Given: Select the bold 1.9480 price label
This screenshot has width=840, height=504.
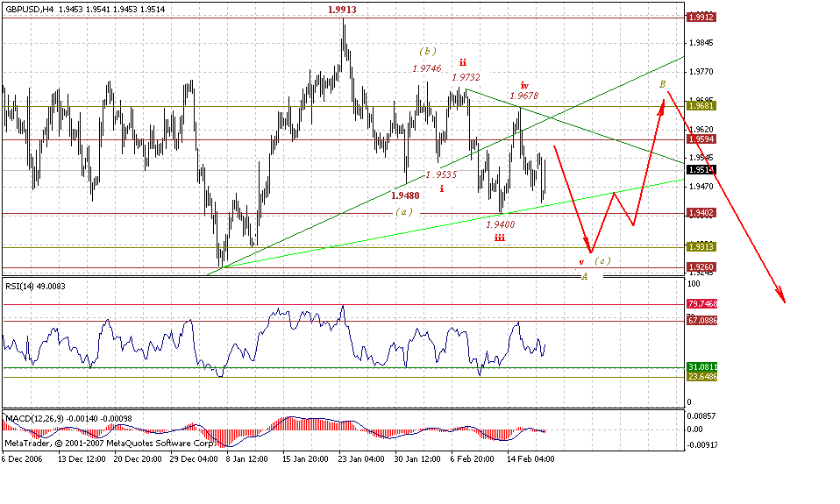Looking at the screenshot, I should pos(405,195).
